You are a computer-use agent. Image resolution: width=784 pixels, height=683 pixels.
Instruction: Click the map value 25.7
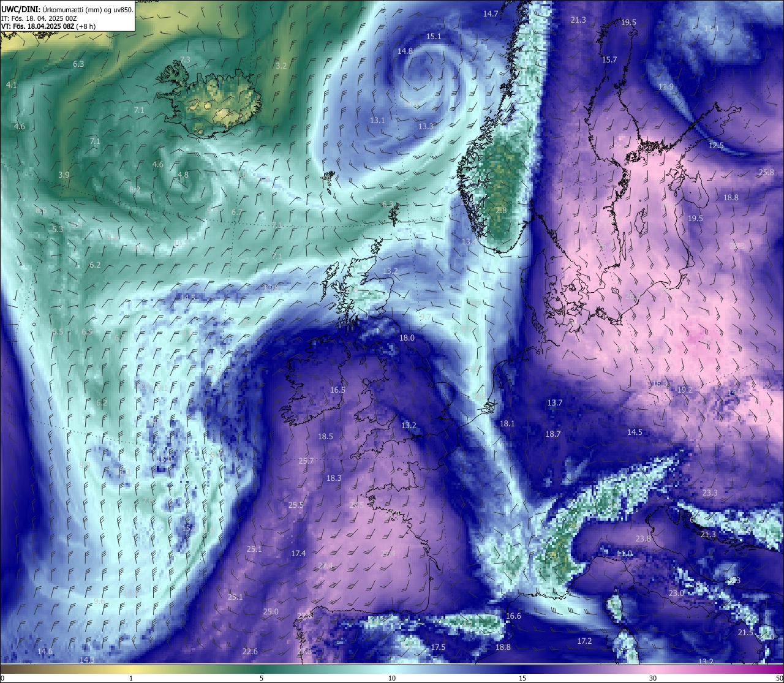click(306, 461)
